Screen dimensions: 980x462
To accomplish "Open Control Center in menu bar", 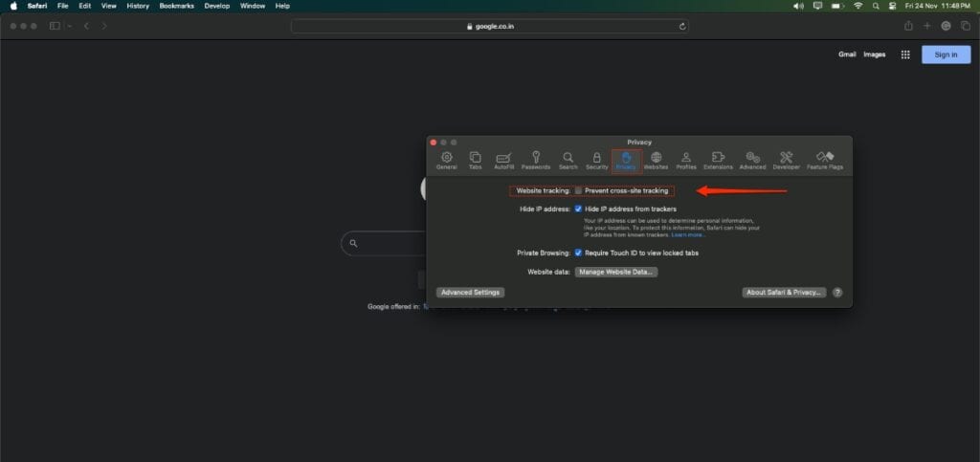I will click(893, 6).
